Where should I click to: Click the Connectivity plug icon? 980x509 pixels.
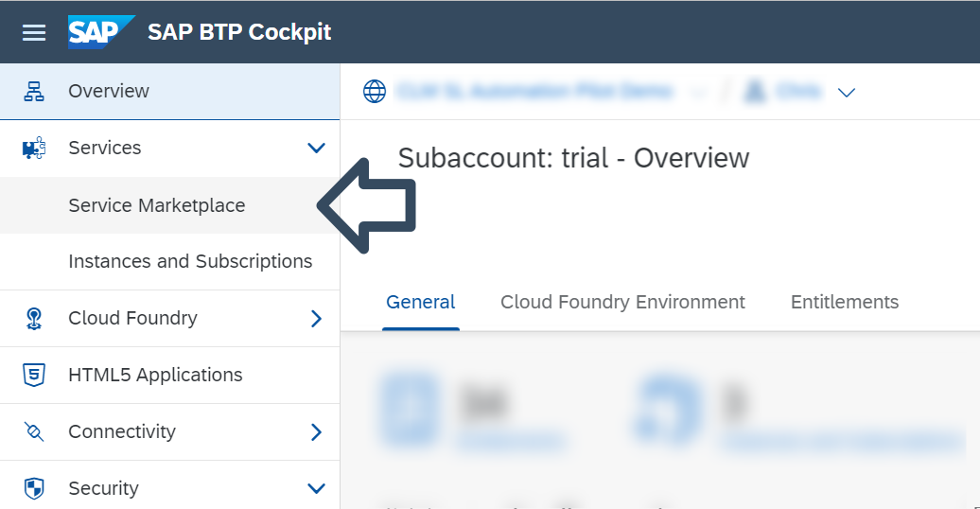point(34,432)
